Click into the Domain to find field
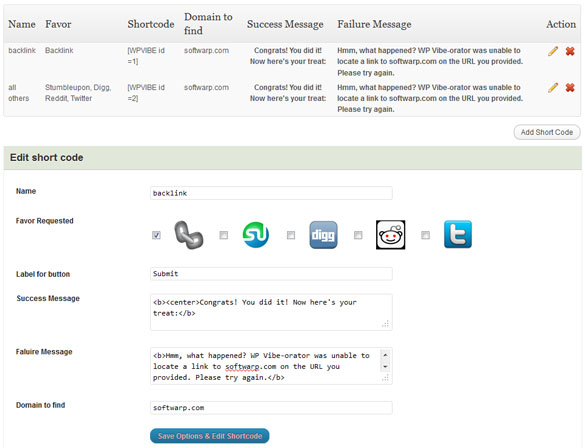585x448 pixels. tap(271, 408)
